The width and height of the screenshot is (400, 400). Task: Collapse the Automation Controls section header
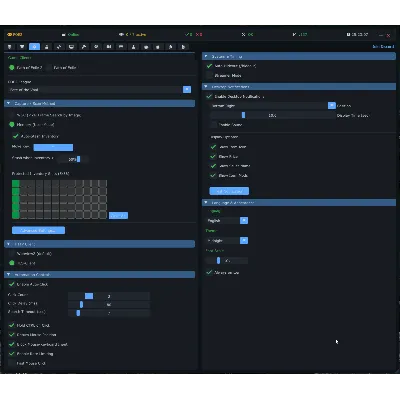(x=100, y=274)
